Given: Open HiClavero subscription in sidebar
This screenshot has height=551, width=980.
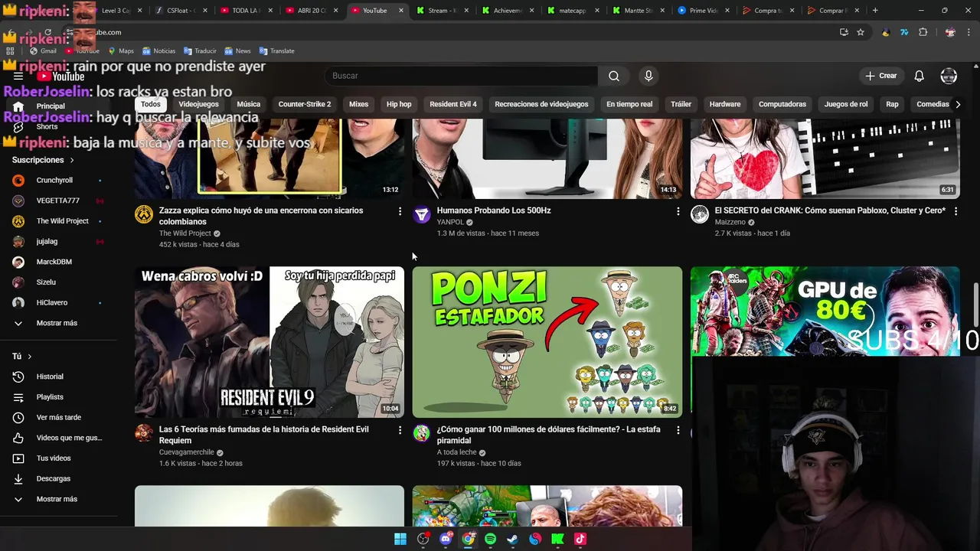Looking at the screenshot, I should coord(58,302).
